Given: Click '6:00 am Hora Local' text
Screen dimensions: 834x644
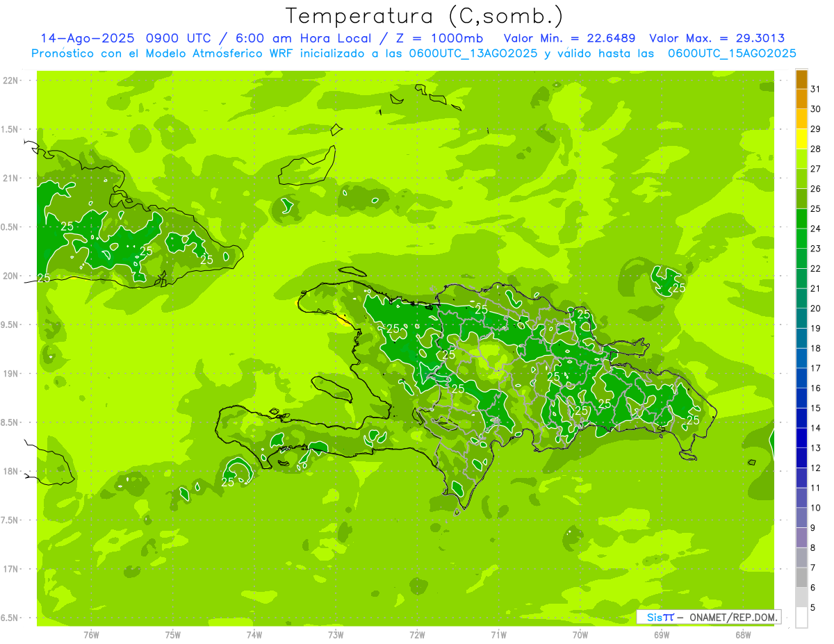Looking at the screenshot, I should pyautogui.click(x=301, y=38).
